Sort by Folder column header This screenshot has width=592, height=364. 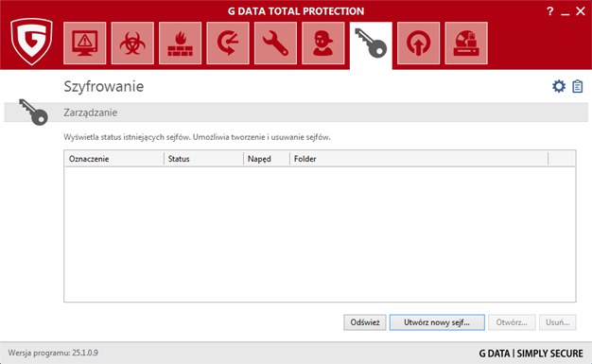coord(418,159)
